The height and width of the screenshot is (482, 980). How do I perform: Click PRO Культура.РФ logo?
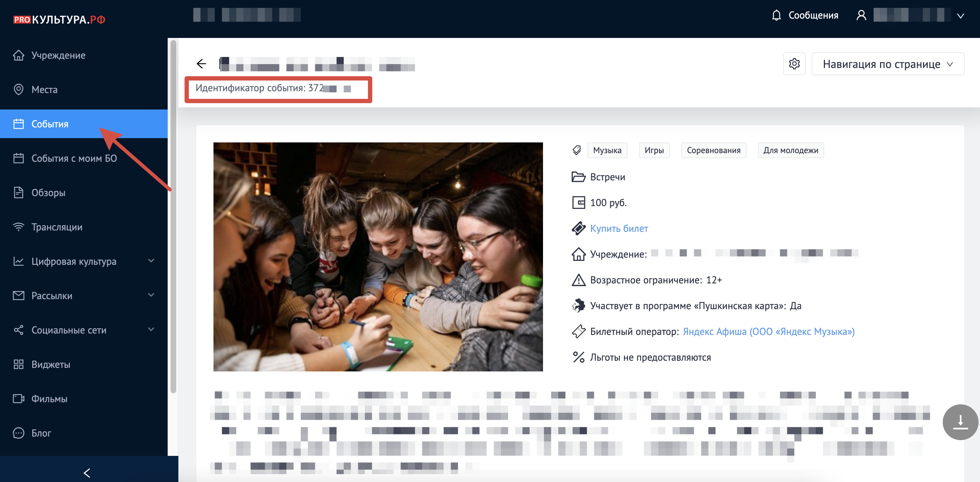coord(59,19)
